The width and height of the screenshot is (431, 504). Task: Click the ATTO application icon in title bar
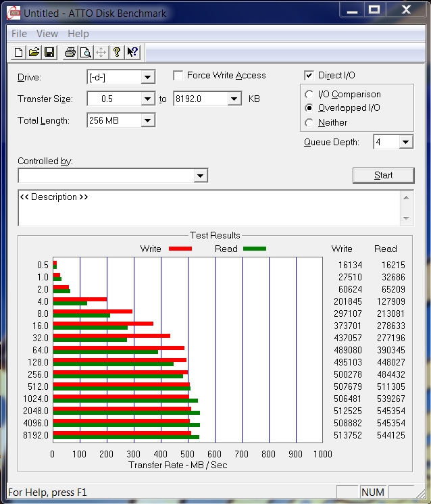point(13,12)
